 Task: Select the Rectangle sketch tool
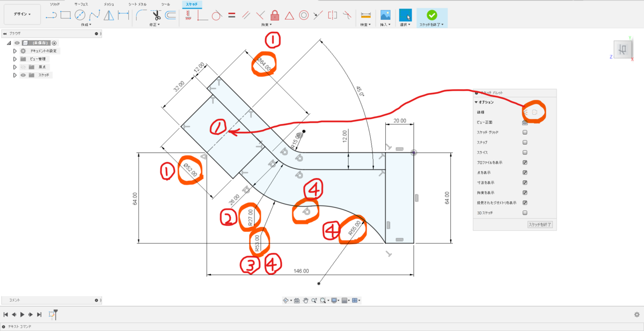click(x=65, y=15)
